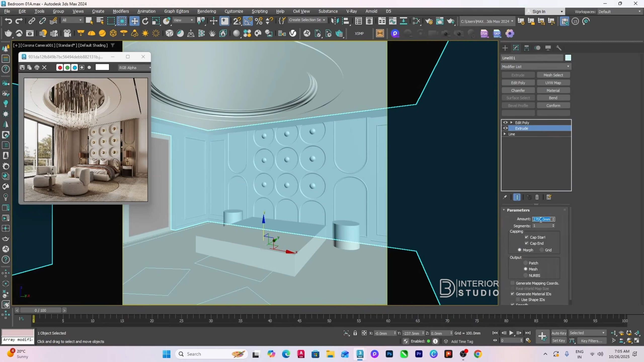
Task: Activate the Select and Move tool
Action: tap(134, 21)
